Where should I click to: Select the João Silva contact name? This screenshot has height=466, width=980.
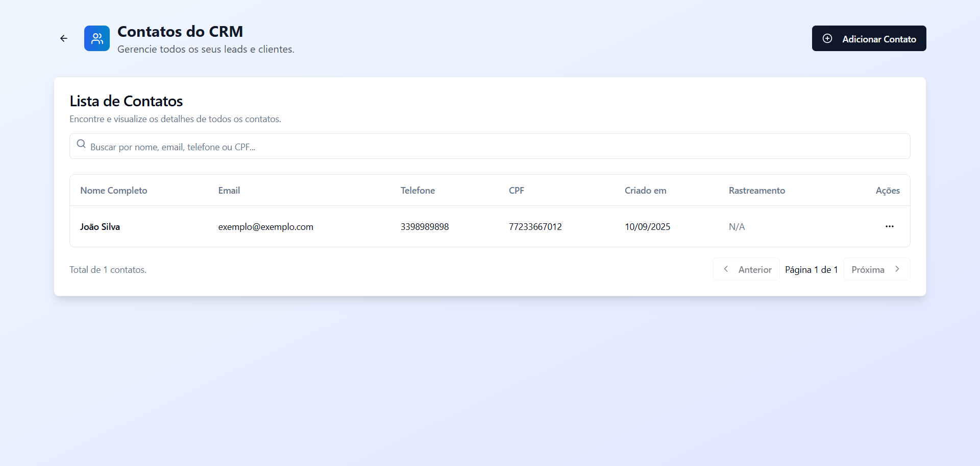(100, 227)
